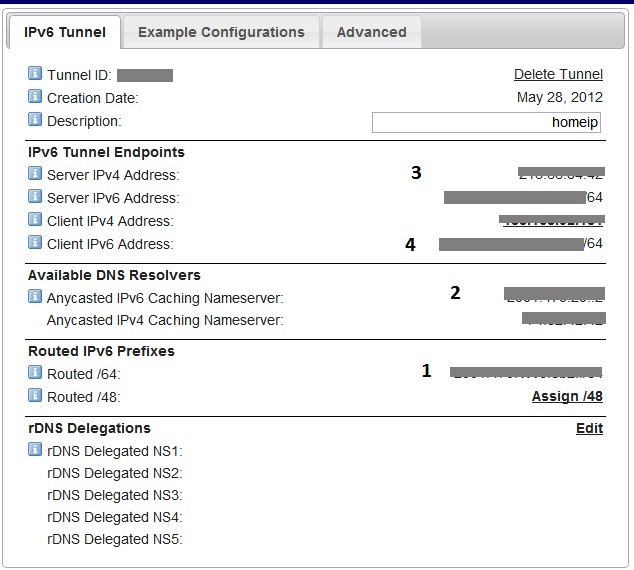Click info icon beside Client IPv4 Address
Image resolution: width=634 pixels, height=570 pixels.
[35, 220]
